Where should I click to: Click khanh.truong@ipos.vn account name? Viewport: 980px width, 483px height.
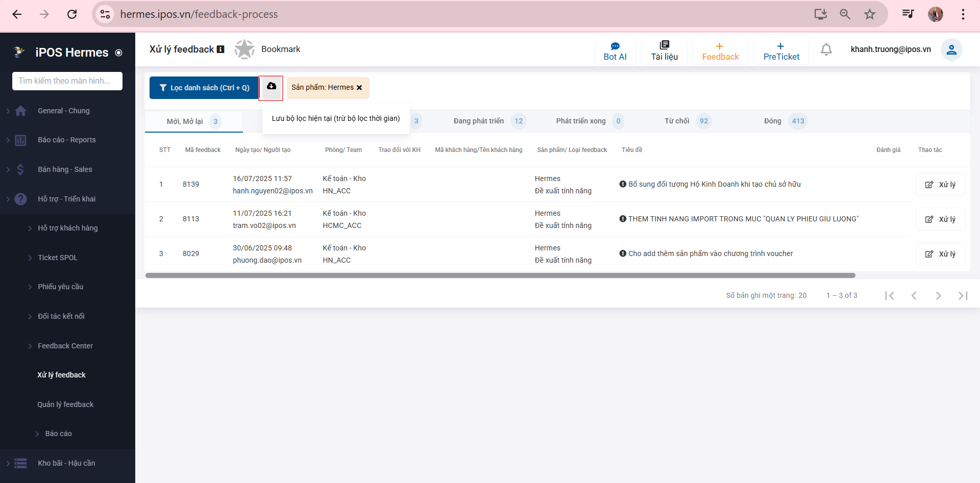point(891,49)
